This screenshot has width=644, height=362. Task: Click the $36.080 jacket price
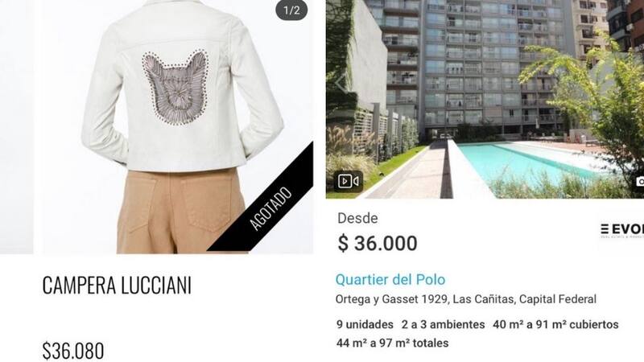[x=73, y=351]
